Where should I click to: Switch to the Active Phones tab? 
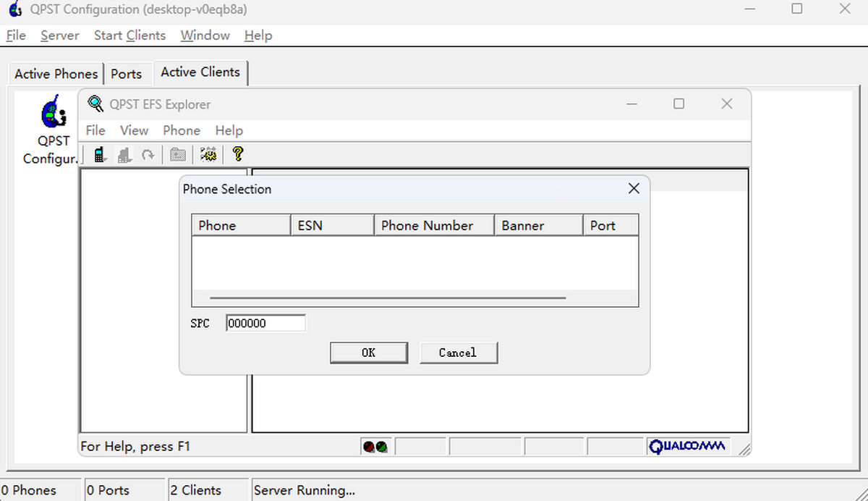56,74
